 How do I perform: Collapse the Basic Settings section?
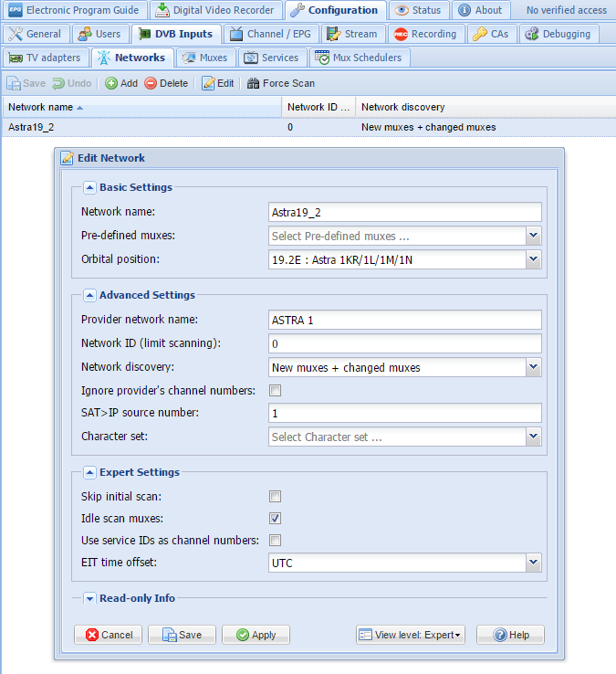point(89,187)
